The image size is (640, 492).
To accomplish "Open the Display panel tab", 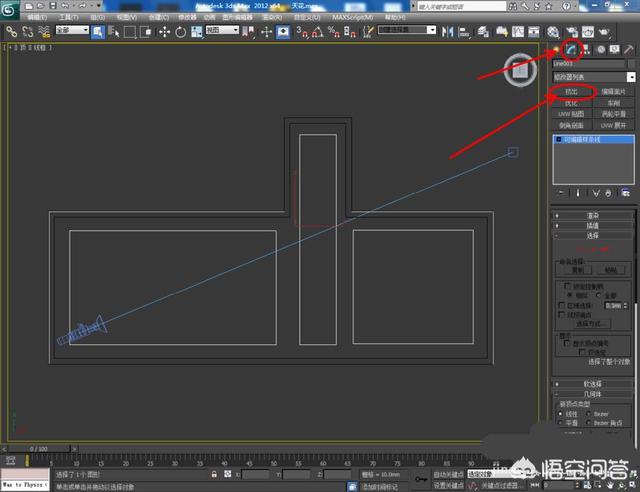I will (614, 50).
